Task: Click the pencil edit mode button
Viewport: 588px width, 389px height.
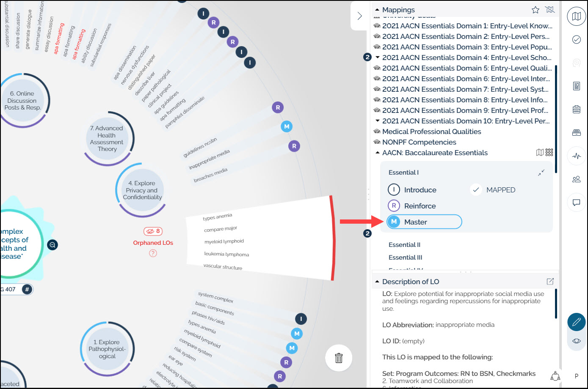Action: 576,322
